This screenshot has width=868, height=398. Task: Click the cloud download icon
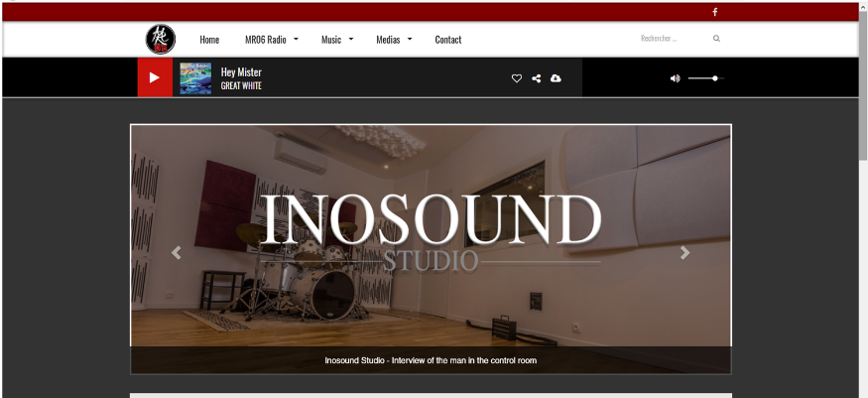tap(556, 78)
